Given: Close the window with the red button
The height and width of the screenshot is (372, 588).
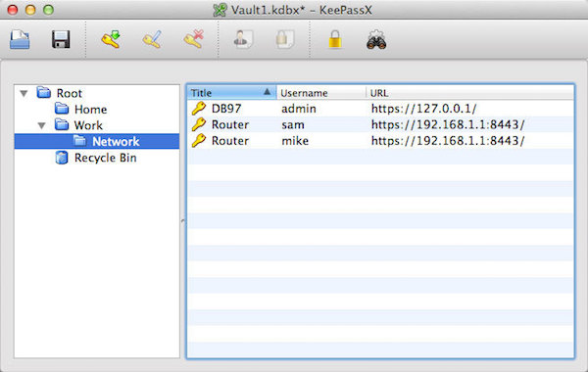Looking at the screenshot, I should [x=13, y=10].
